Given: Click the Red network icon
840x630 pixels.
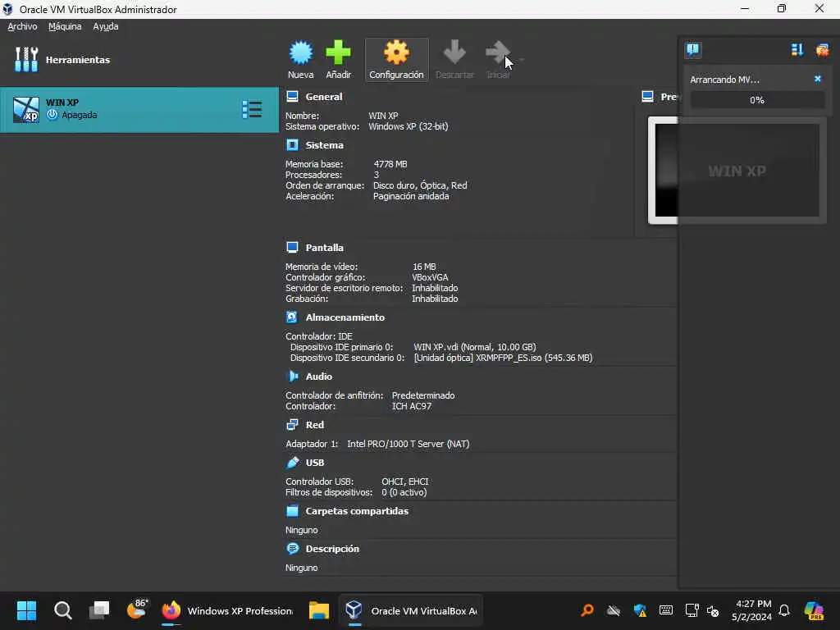Looking at the screenshot, I should coord(293,425).
